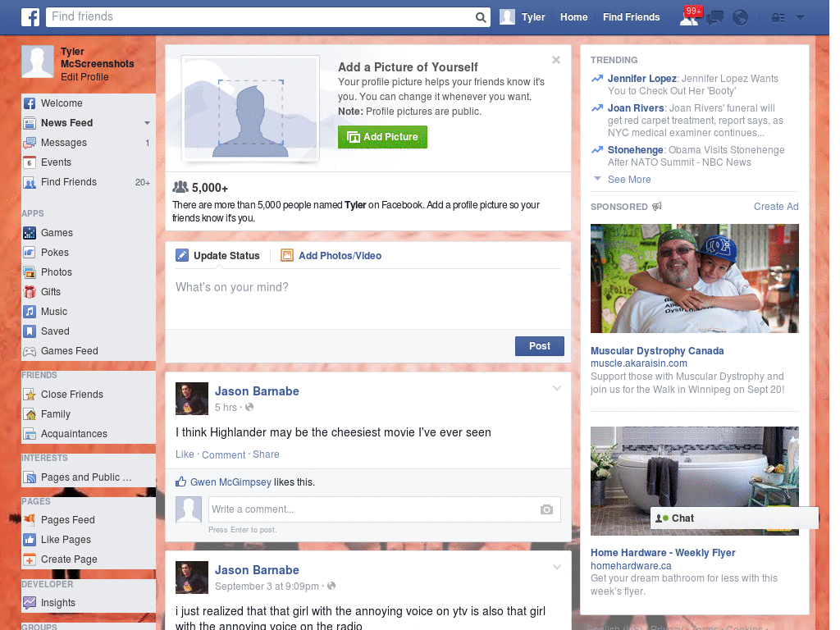Click the Pokes app icon
840x630 pixels.
pyautogui.click(x=30, y=253)
